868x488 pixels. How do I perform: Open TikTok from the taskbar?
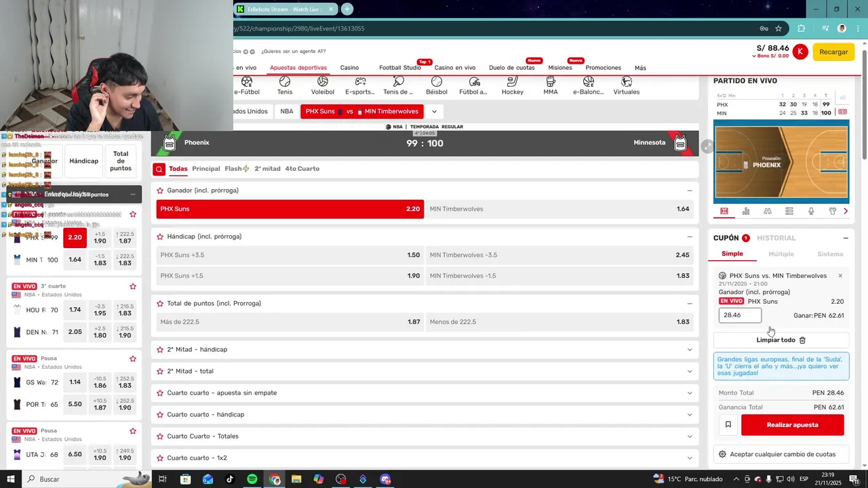[230, 479]
